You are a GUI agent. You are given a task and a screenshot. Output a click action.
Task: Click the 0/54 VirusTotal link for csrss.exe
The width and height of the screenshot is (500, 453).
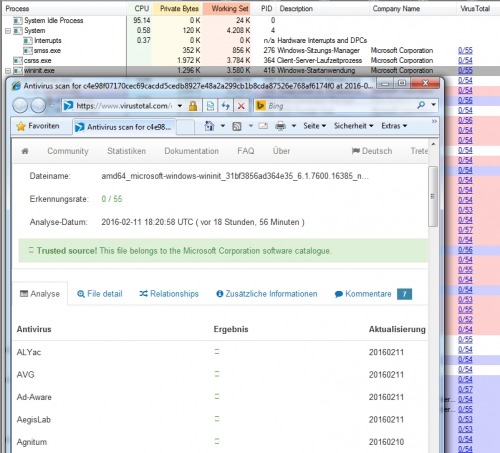point(465,60)
